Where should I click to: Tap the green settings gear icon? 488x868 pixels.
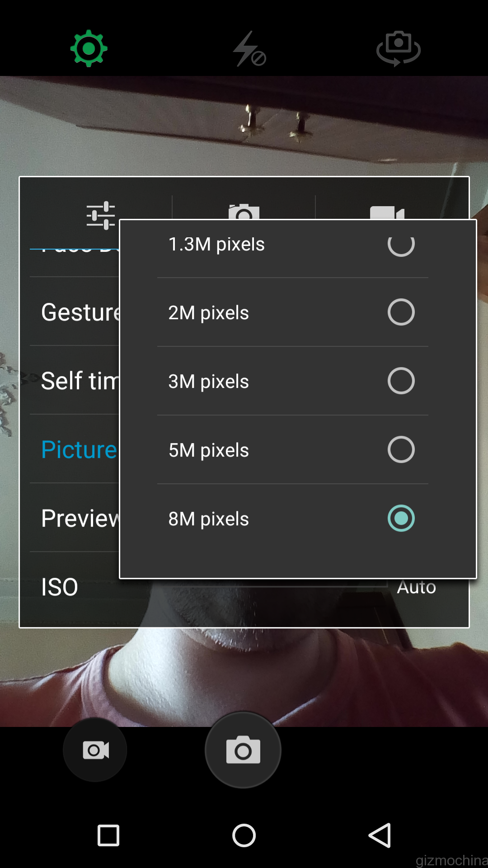(x=89, y=48)
